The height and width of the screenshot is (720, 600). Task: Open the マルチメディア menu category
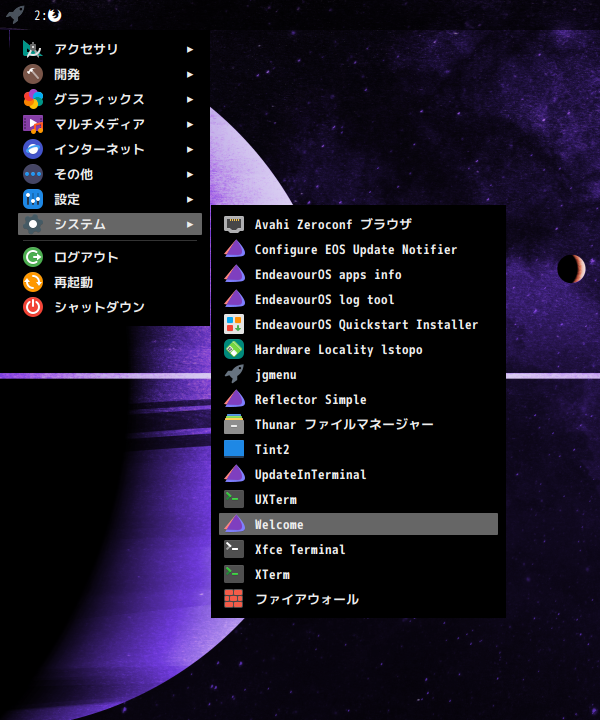[110, 124]
